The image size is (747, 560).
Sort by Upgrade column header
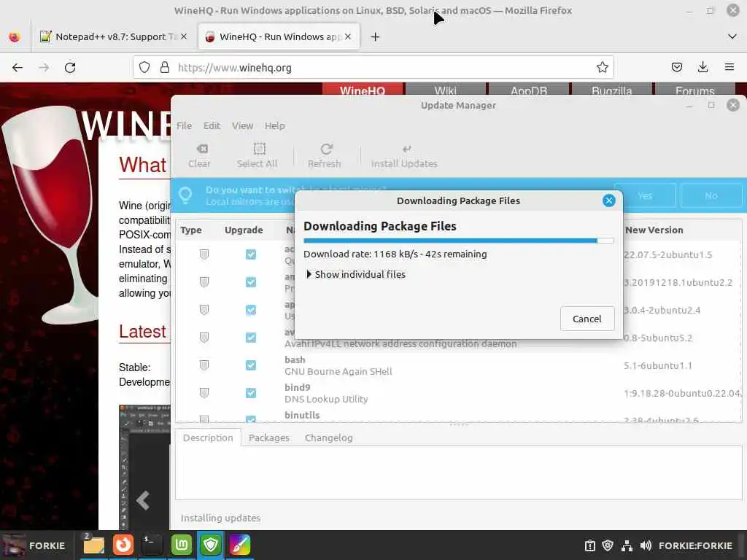click(244, 230)
